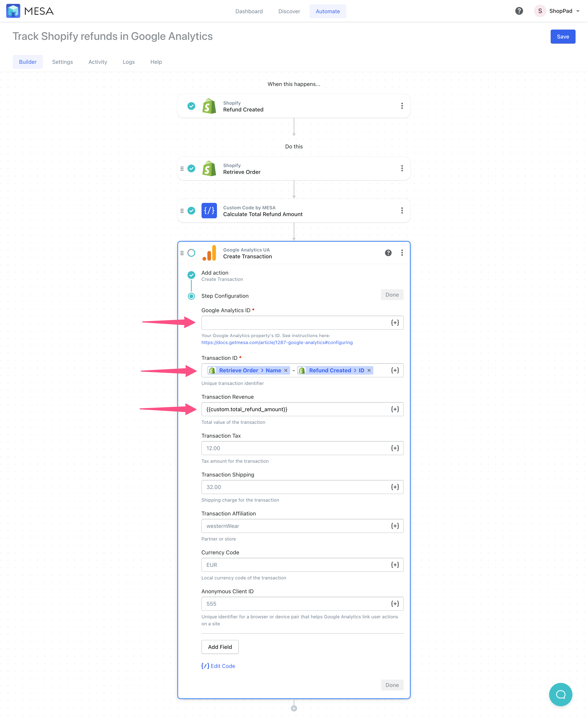This screenshot has width=588, height=722.
Task: Click the Custom Code braces icon
Action: tap(209, 210)
